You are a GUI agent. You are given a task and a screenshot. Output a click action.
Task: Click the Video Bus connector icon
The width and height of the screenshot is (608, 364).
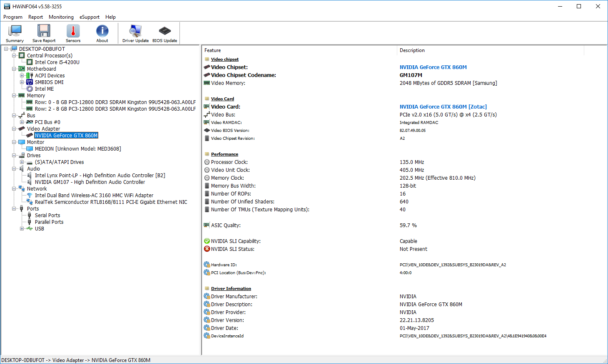pyautogui.click(x=207, y=114)
